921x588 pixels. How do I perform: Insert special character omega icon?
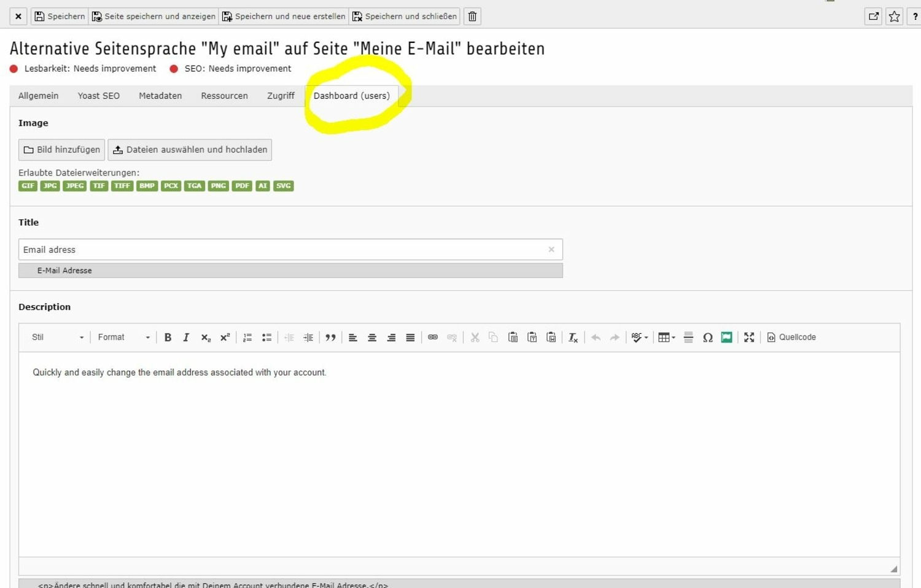(x=707, y=338)
